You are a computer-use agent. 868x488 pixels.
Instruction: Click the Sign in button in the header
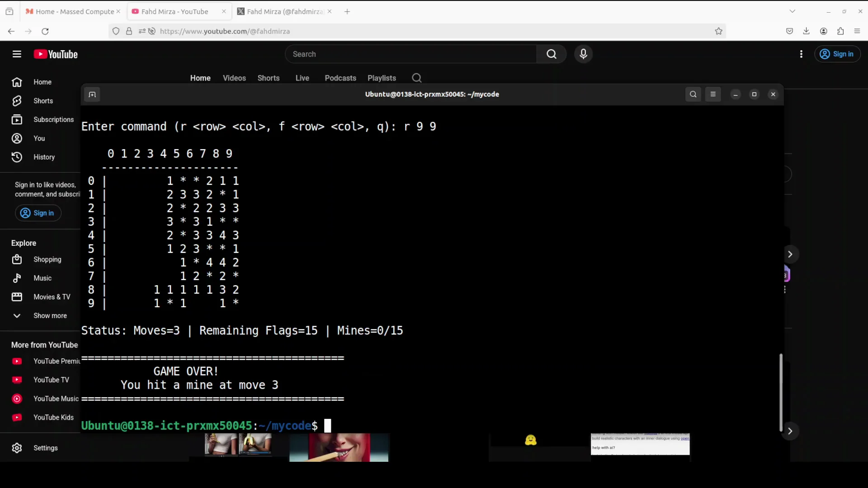(x=837, y=54)
